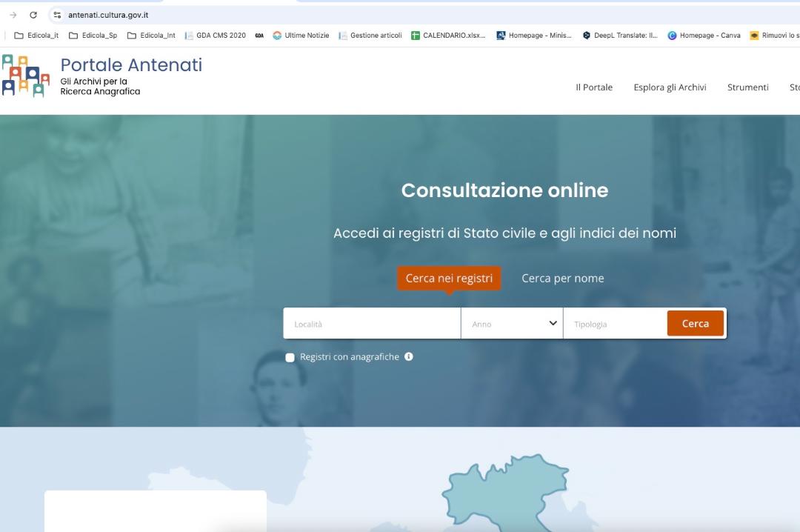Open the site information icon in address bar

pyautogui.click(x=57, y=15)
